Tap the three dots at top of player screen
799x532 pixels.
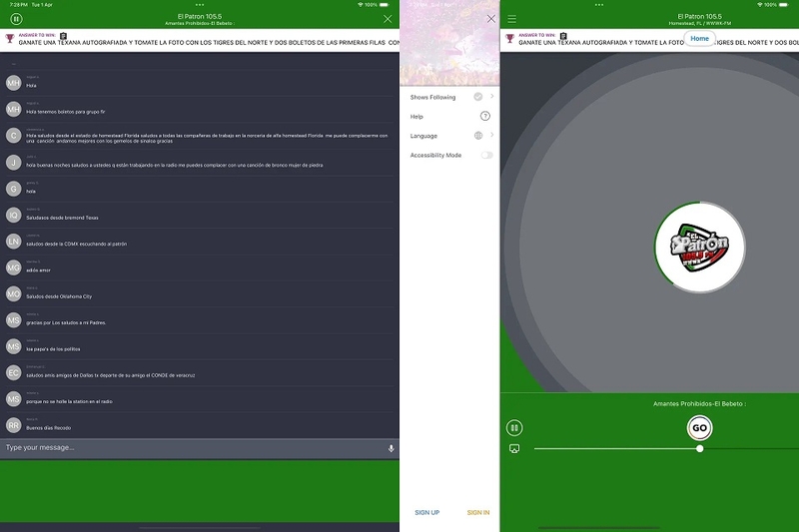[x=598, y=5]
